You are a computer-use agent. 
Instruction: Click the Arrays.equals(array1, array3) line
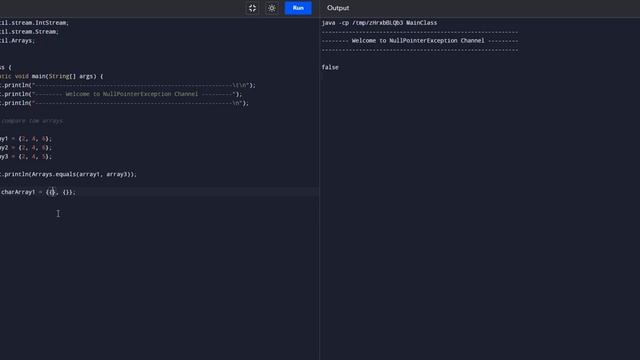tap(69, 174)
